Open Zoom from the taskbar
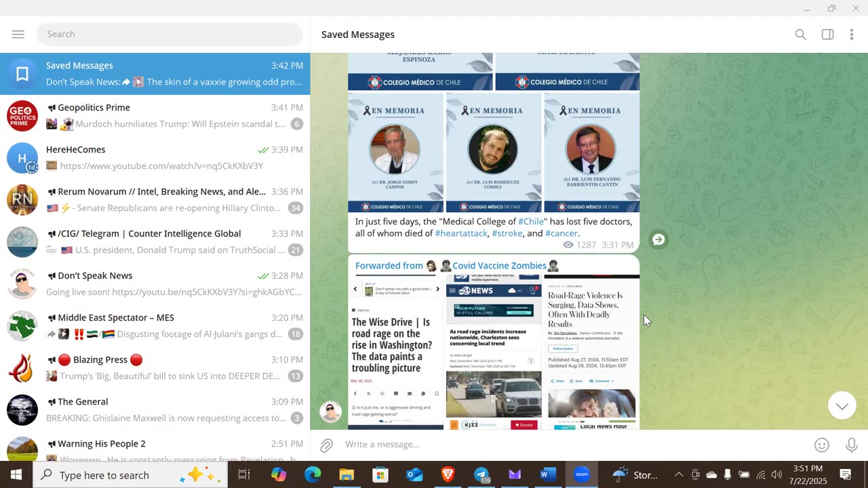This screenshot has height=488, width=868. [582, 474]
